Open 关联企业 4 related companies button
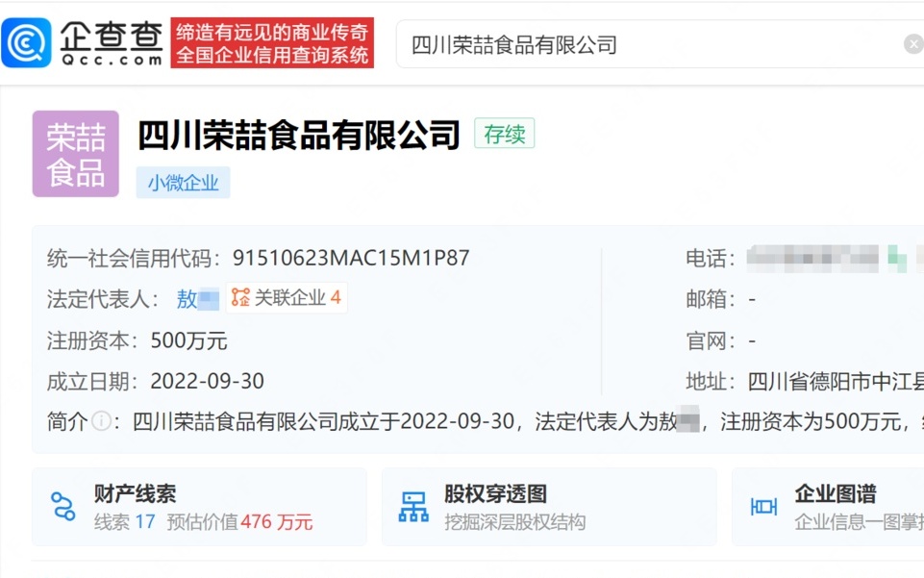 click(x=287, y=297)
